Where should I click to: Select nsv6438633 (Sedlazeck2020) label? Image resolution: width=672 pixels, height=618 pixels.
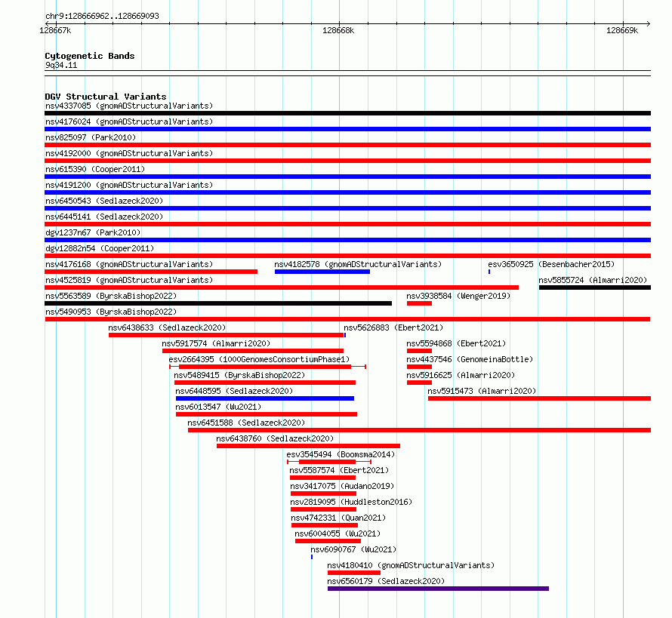167,327
